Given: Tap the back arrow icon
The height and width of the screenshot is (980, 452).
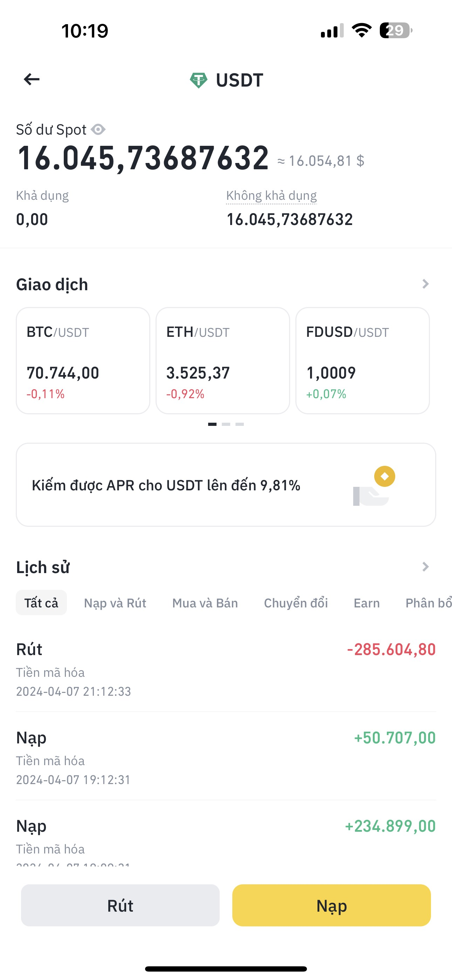Looking at the screenshot, I should [32, 80].
